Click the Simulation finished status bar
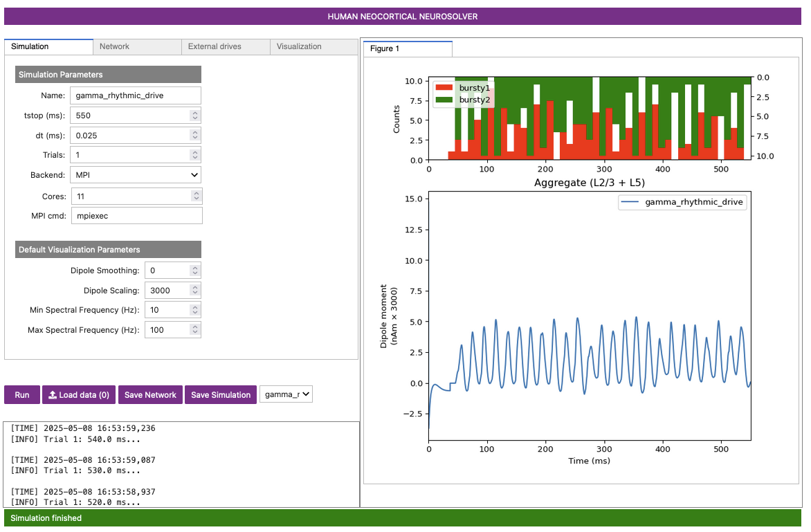Viewport: 811px width, 532px height. tap(403, 518)
